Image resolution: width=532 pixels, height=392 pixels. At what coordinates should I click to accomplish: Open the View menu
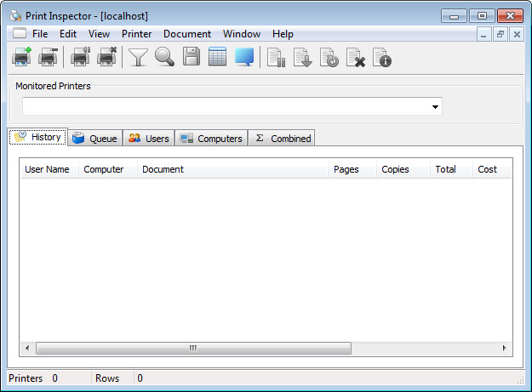tap(99, 34)
